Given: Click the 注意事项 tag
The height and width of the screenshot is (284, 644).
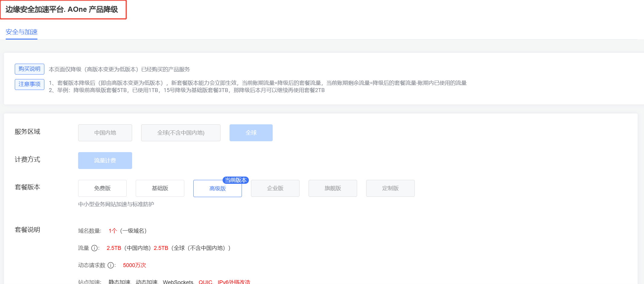Looking at the screenshot, I should point(30,84).
